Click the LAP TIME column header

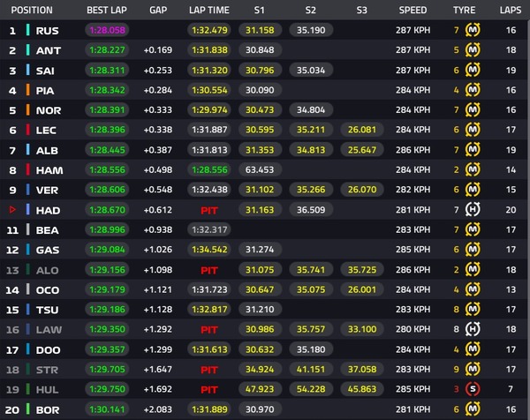click(x=209, y=10)
